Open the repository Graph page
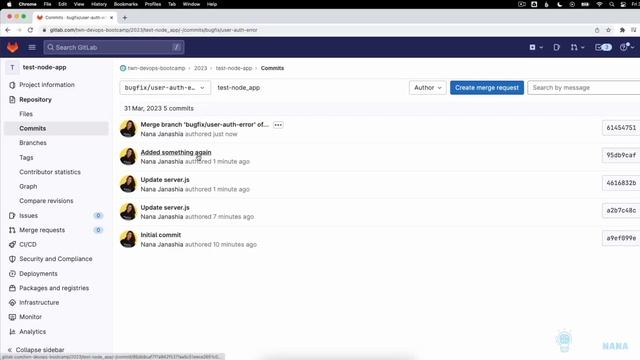Image resolution: width=640 pixels, height=360 pixels. click(28, 187)
